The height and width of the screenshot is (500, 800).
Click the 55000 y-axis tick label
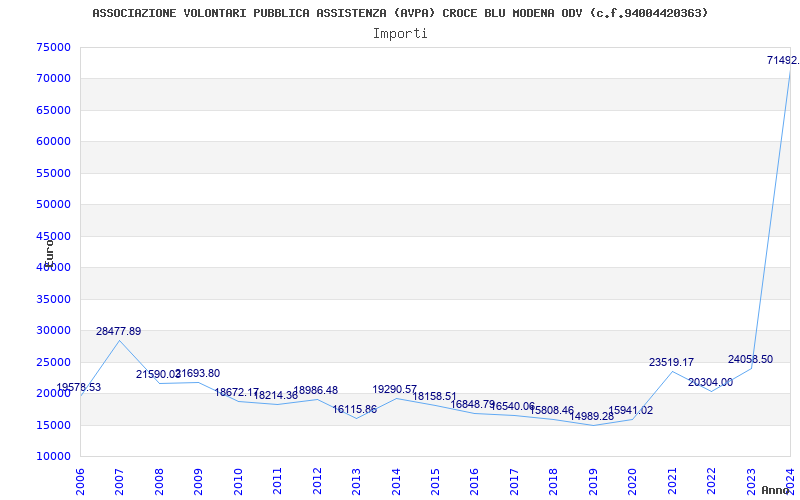pyautogui.click(x=54, y=173)
